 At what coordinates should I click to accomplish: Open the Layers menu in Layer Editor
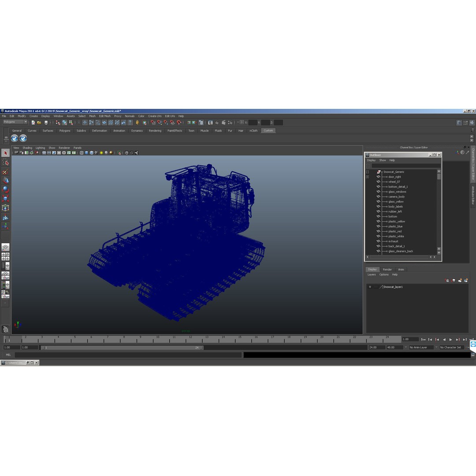372,275
